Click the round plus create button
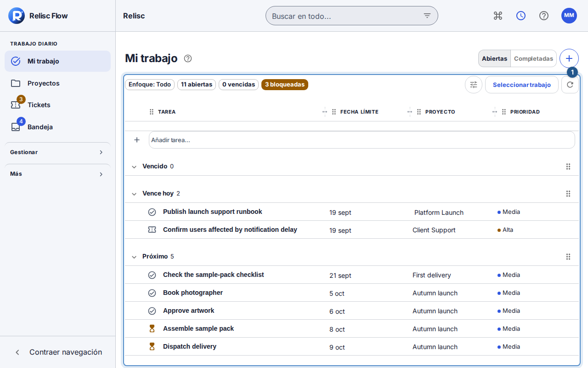The image size is (588, 368). click(x=569, y=58)
